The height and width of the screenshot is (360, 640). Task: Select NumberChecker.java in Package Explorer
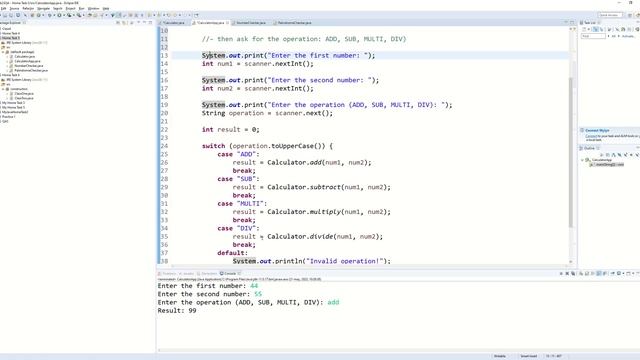(x=29, y=66)
